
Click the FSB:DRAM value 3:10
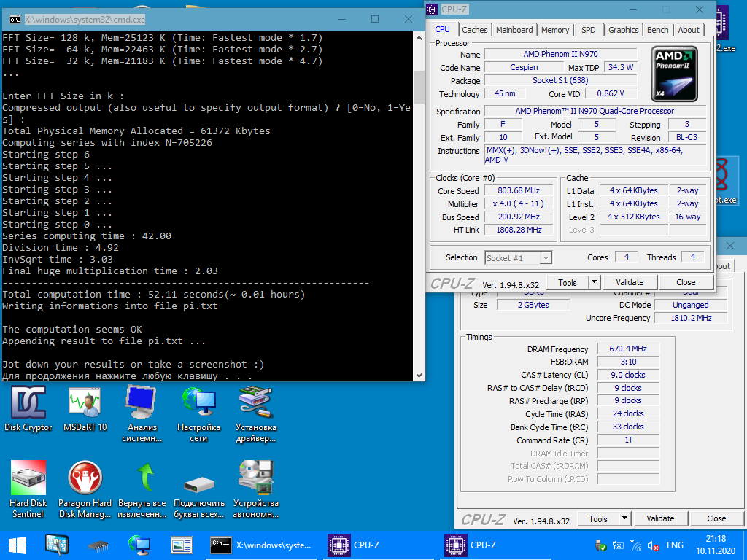click(628, 362)
